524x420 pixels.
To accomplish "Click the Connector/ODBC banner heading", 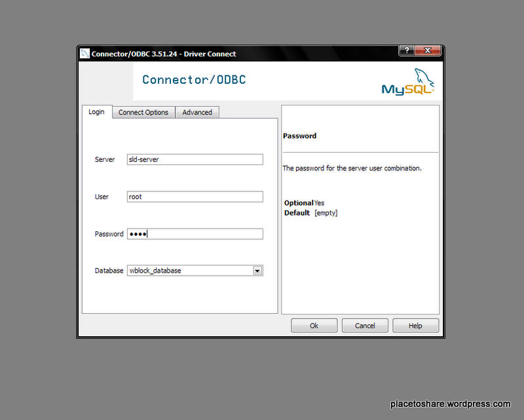I will (194, 79).
